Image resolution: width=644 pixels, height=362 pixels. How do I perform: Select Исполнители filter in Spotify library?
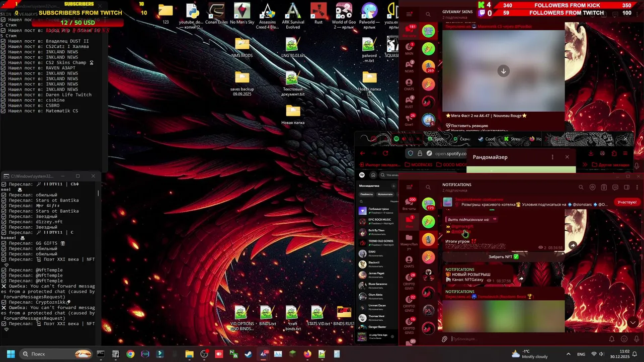385,194
